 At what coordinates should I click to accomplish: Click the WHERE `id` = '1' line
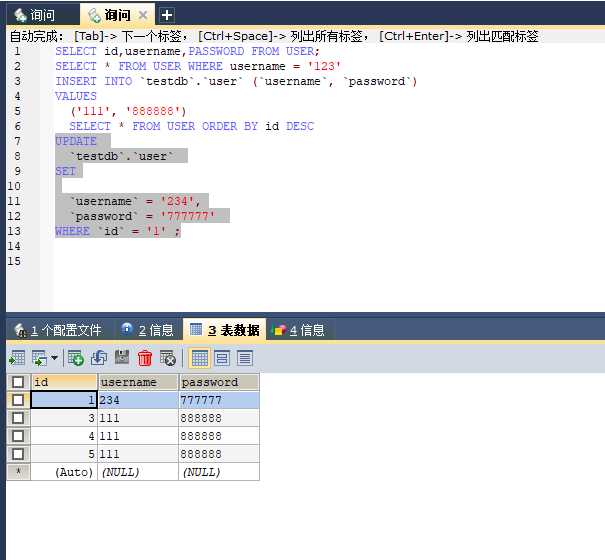117,232
